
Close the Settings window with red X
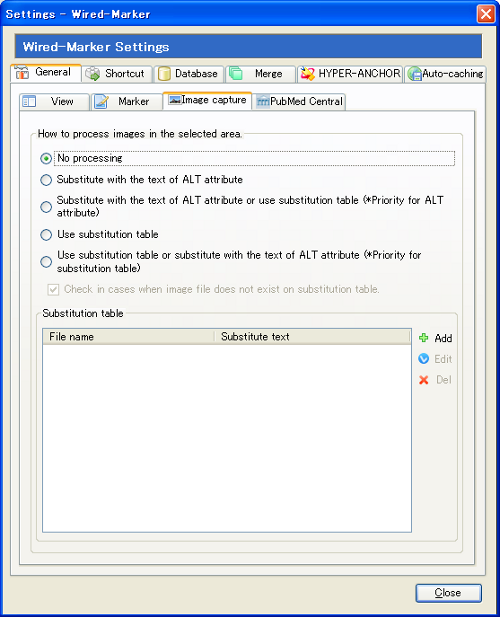(486, 14)
